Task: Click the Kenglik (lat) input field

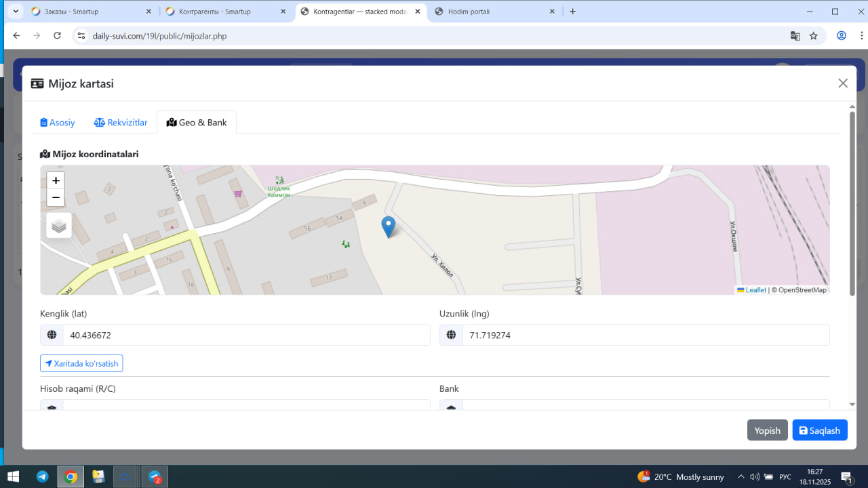Action: tap(247, 335)
